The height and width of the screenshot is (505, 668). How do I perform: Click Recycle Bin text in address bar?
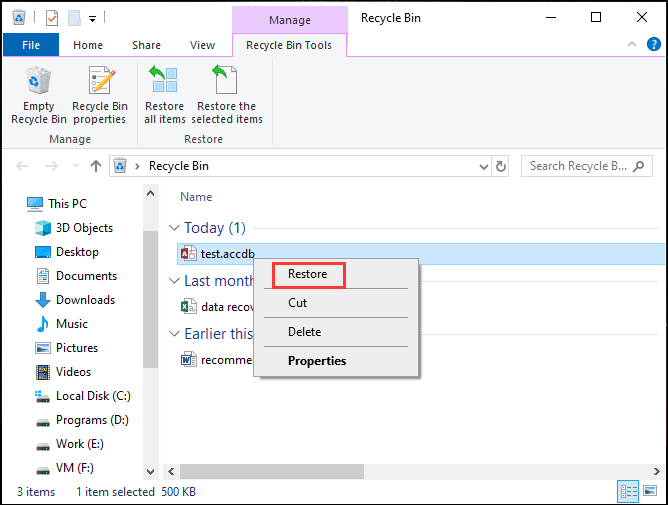pos(179,166)
